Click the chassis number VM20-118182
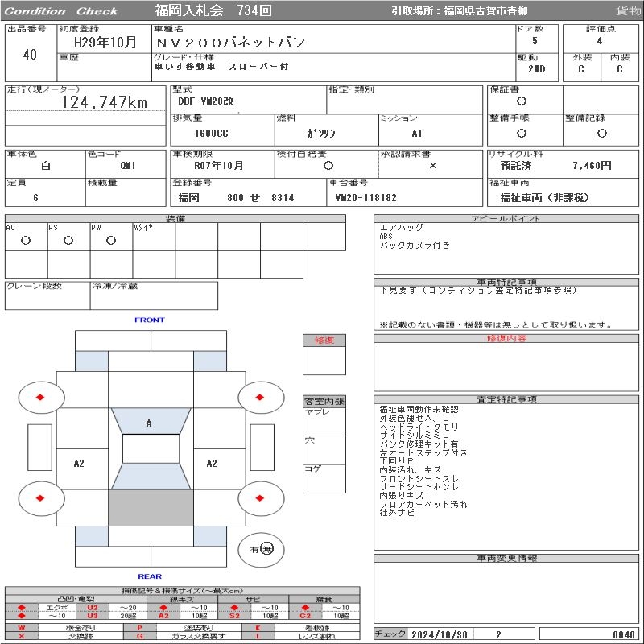This screenshot has height=644, width=644. pos(366,197)
